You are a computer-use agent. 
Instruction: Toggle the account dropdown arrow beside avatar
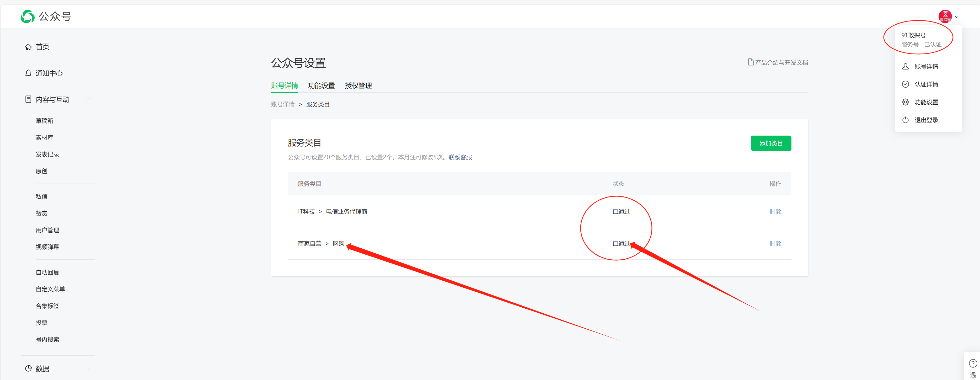(956, 17)
